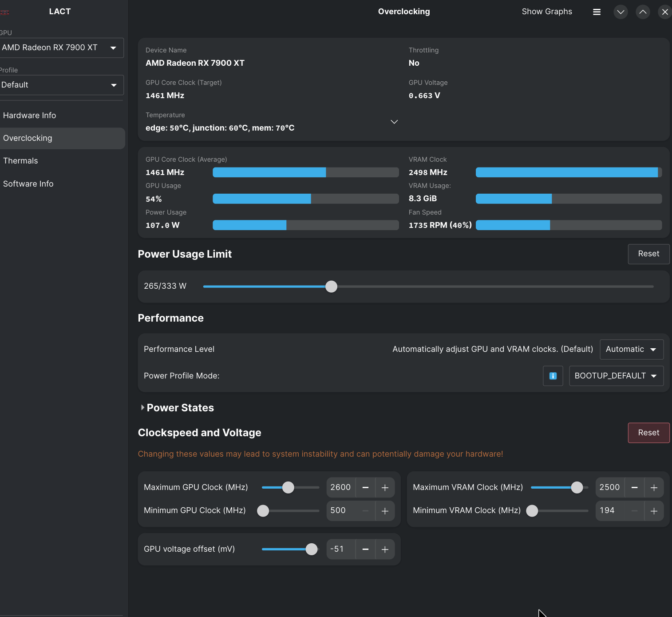
Task: Click the window's downward chevron button
Action: click(621, 12)
